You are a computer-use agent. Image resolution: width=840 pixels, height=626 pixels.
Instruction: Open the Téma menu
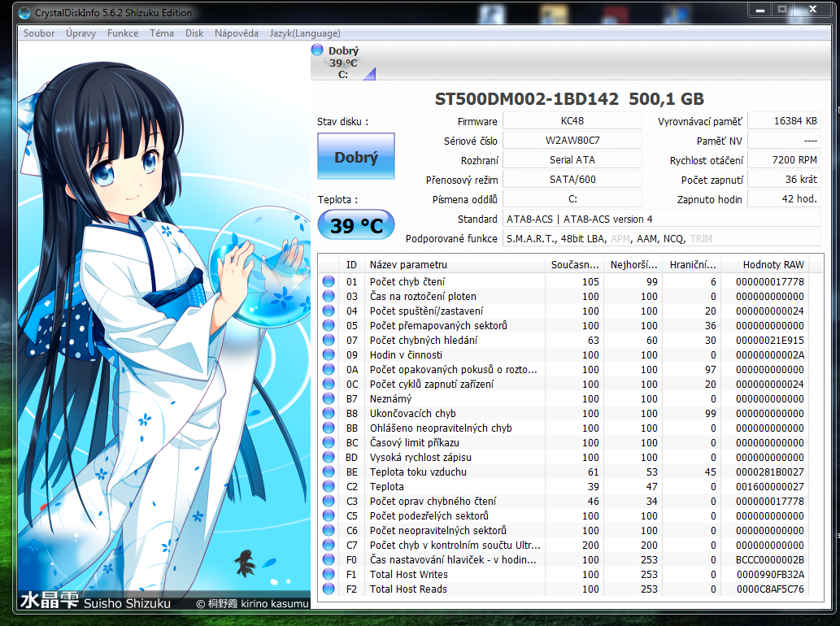(162, 33)
